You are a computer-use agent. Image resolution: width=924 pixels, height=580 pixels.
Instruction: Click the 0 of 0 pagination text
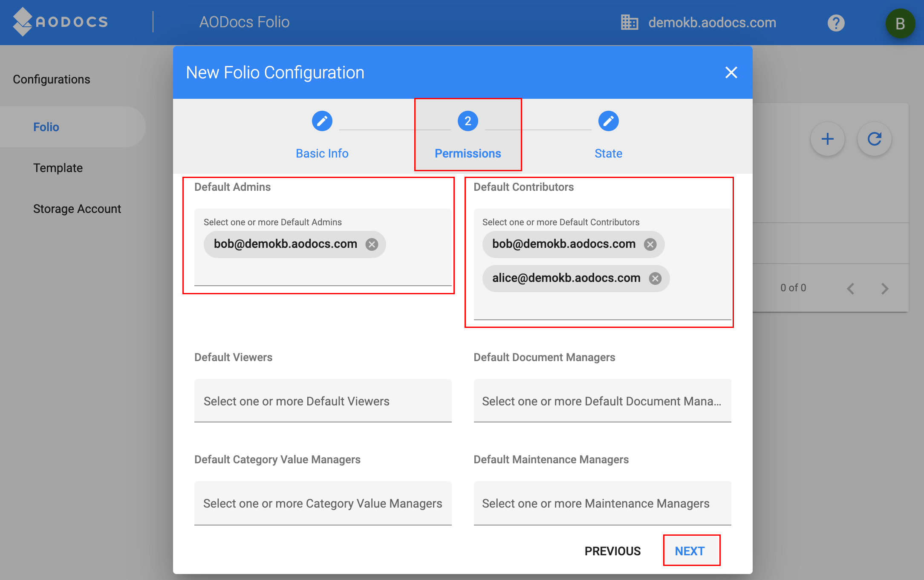[793, 288]
